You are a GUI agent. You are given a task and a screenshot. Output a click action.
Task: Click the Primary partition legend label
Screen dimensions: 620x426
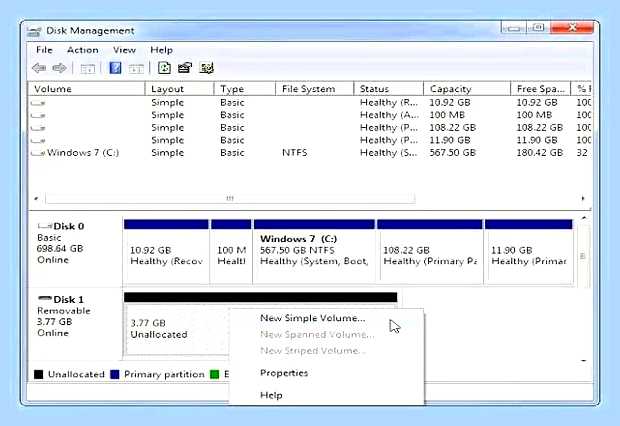(x=164, y=375)
